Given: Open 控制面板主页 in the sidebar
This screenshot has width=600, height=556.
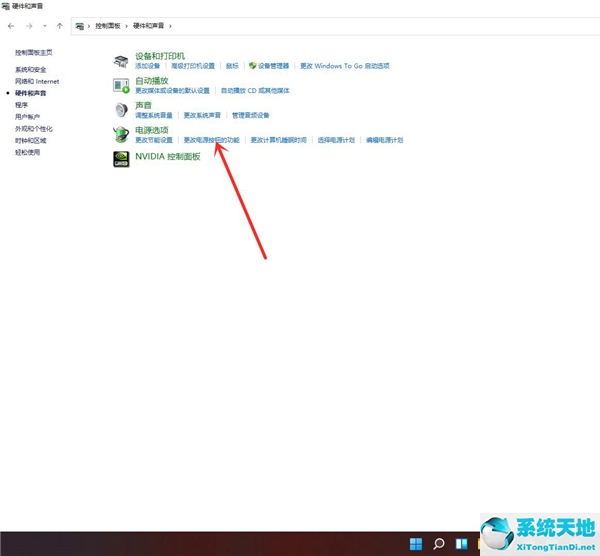Looking at the screenshot, I should tap(34, 53).
